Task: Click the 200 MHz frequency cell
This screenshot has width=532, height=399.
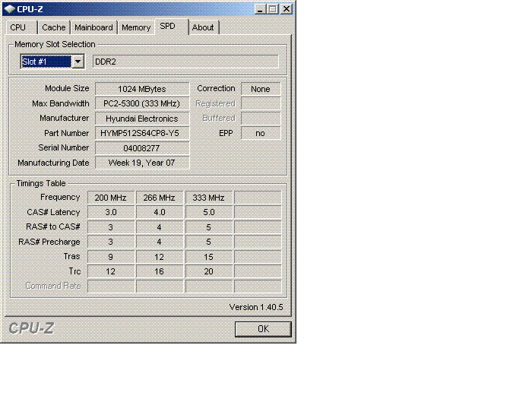Action: [111, 198]
